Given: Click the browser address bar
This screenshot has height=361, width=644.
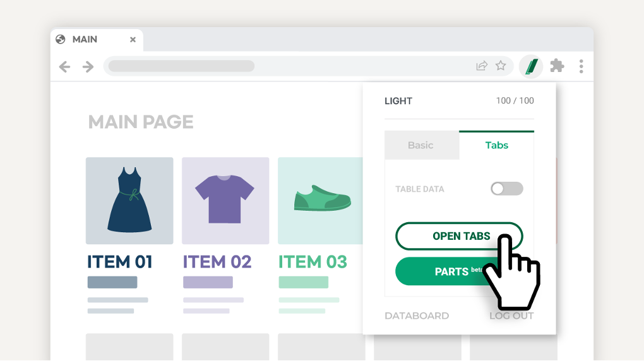Looking at the screenshot, I should tap(284, 66).
